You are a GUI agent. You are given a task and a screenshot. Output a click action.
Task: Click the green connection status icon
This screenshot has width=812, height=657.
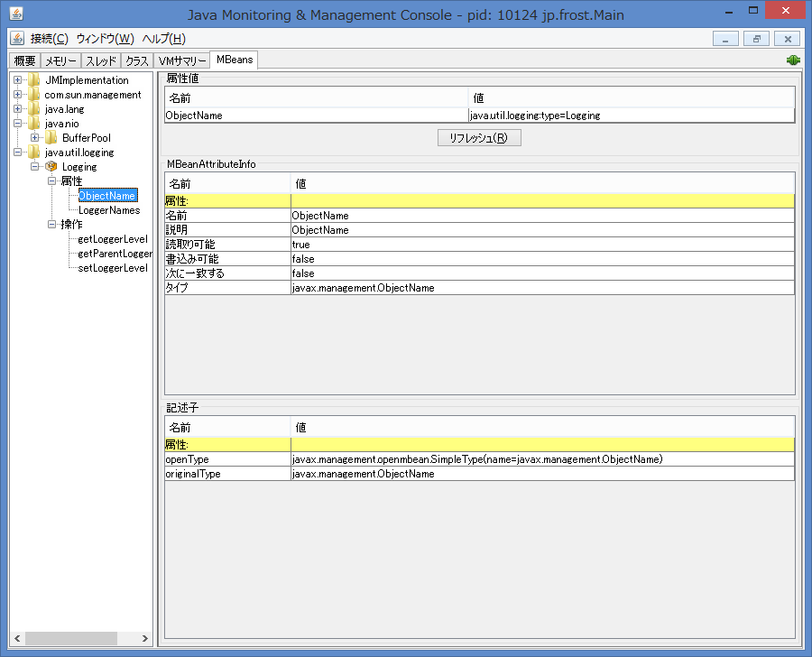click(x=792, y=60)
